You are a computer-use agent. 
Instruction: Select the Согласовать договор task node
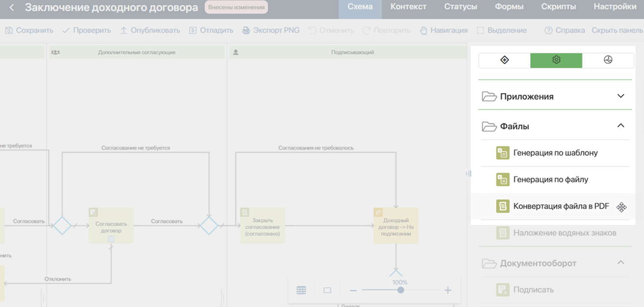(111, 225)
